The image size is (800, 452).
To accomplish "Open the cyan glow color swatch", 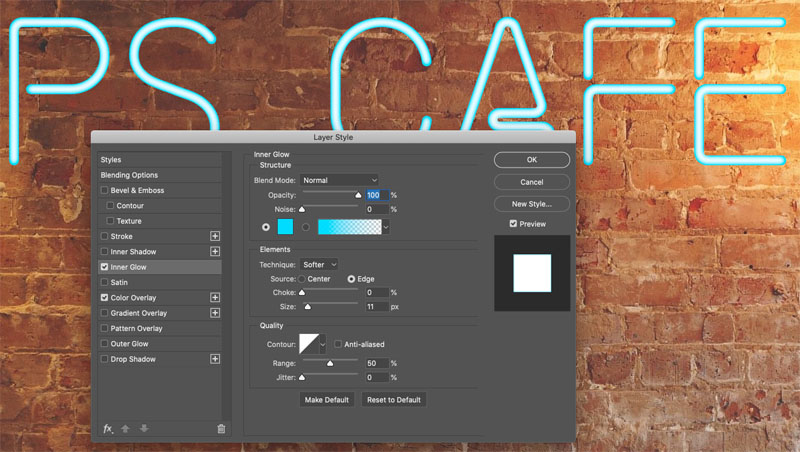I will tap(285, 227).
